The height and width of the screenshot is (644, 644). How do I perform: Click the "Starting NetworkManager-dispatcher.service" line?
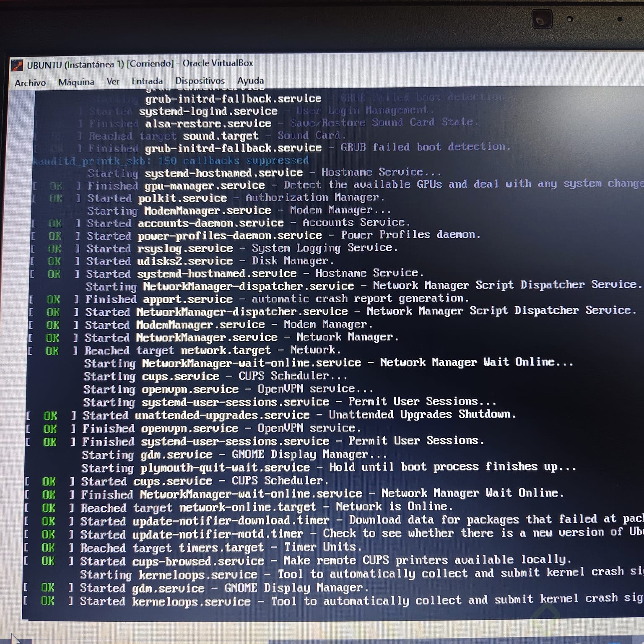coord(364,286)
